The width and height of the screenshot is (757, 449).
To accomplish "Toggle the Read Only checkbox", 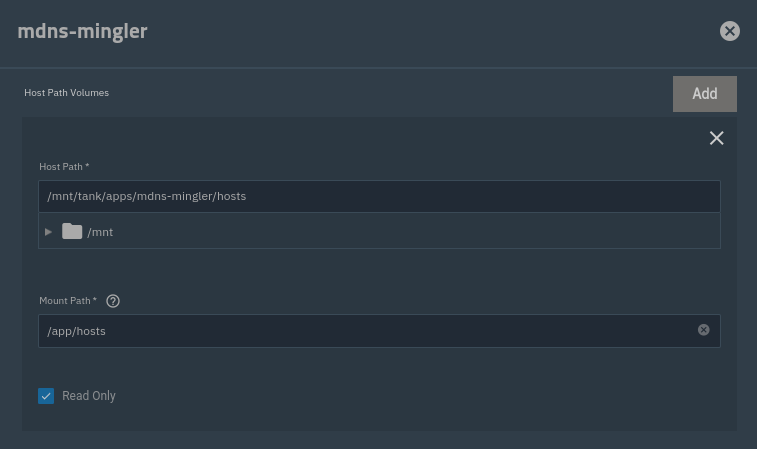I will coord(46,396).
